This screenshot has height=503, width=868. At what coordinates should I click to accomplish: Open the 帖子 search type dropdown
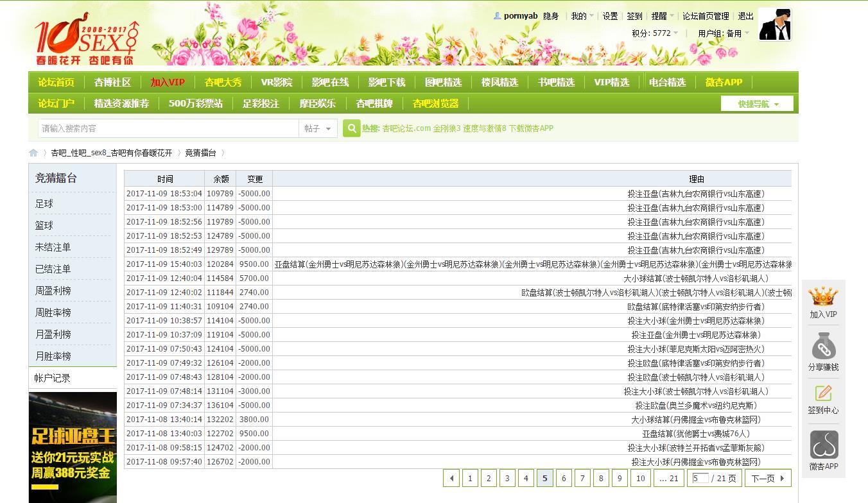318,128
